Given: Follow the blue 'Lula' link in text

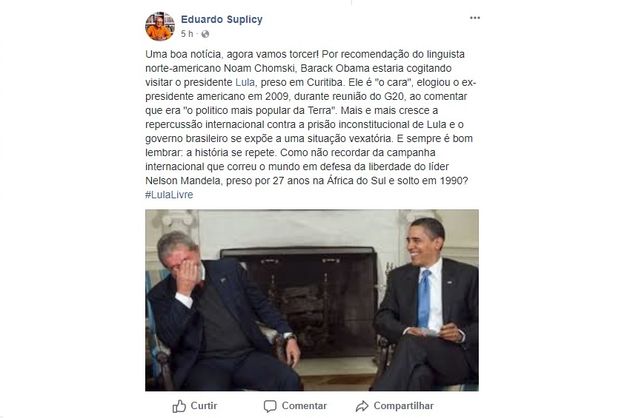Looking at the screenshot, I should [x=245, y=82].
